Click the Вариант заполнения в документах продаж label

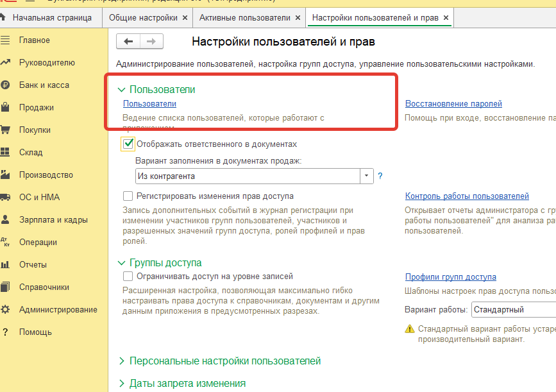click(219, 160)
